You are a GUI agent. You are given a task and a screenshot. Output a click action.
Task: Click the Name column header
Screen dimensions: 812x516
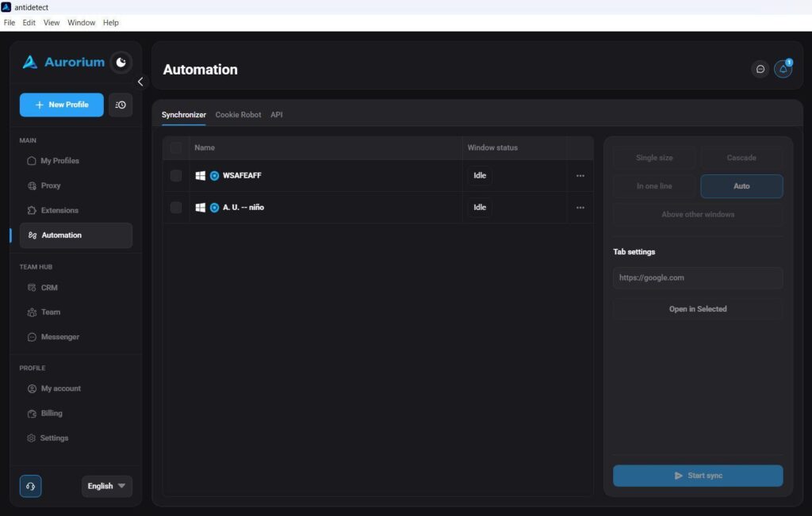pyautogui.click(x=205, y=147)
